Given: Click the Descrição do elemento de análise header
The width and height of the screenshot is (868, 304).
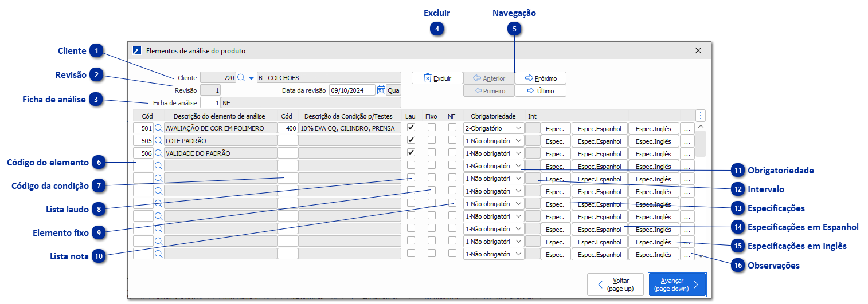Looking at the screenshot, I should click(x=220, y=116).
